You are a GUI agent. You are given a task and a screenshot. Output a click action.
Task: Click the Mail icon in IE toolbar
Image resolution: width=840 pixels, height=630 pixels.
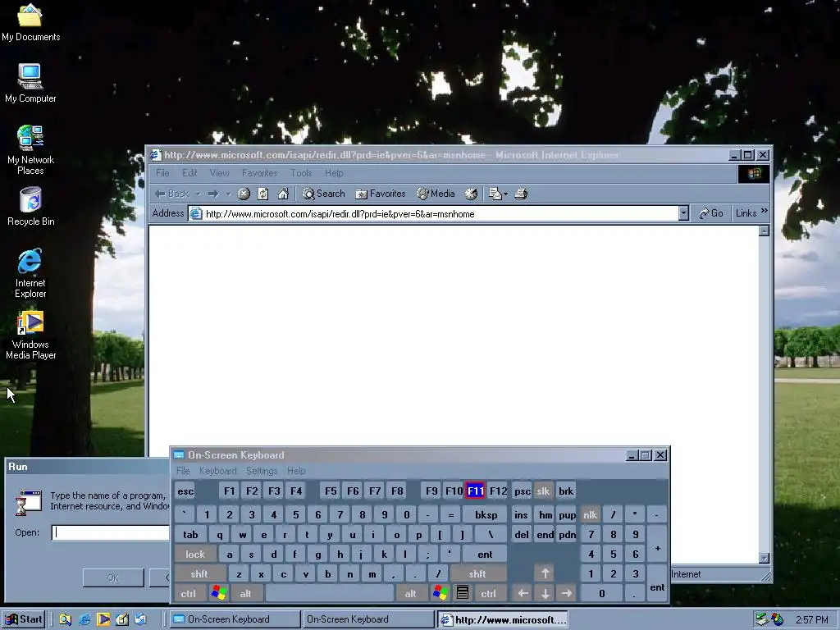coord(495,194)
